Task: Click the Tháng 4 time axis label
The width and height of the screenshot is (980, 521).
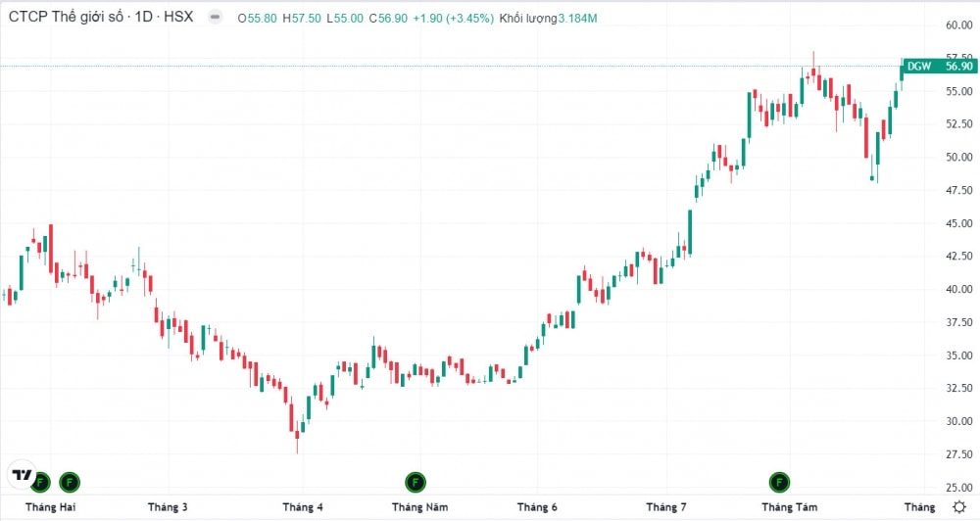Action: (x=303, y=506)
